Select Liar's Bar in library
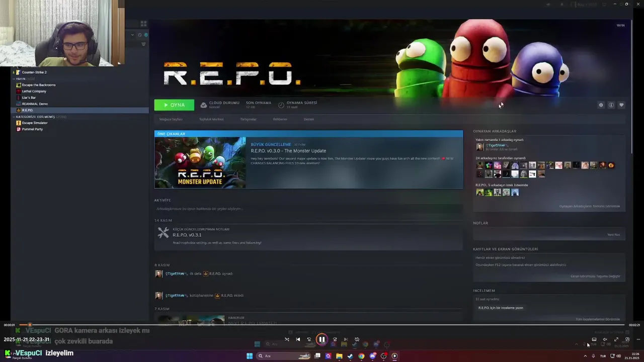The image size is (644, 362). click(79, 98)
